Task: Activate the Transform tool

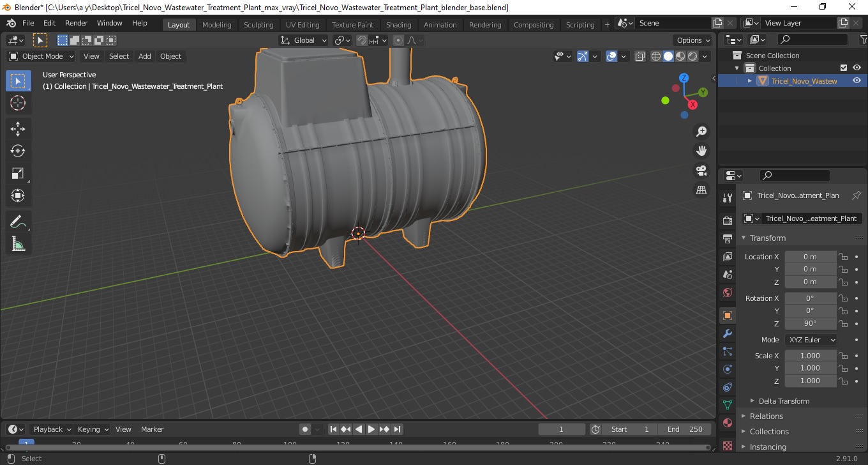Action: click(x=18, y=195)
